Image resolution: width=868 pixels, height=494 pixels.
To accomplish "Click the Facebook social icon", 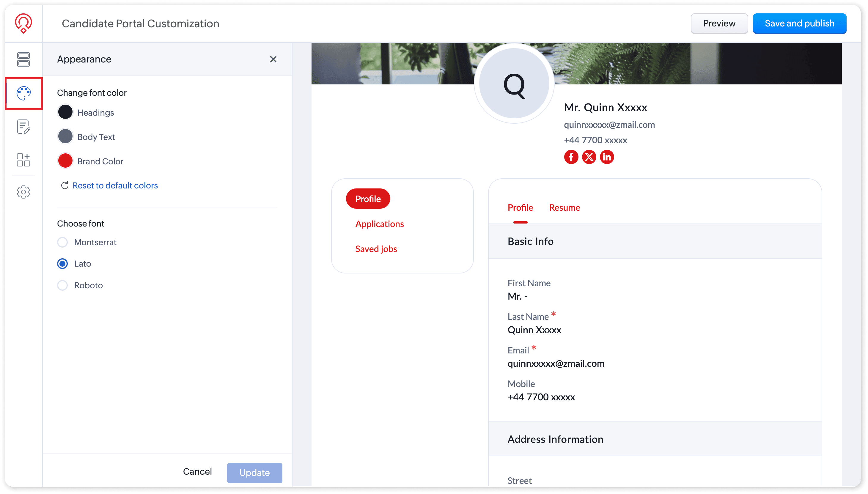I will click(x=571, y=157).
